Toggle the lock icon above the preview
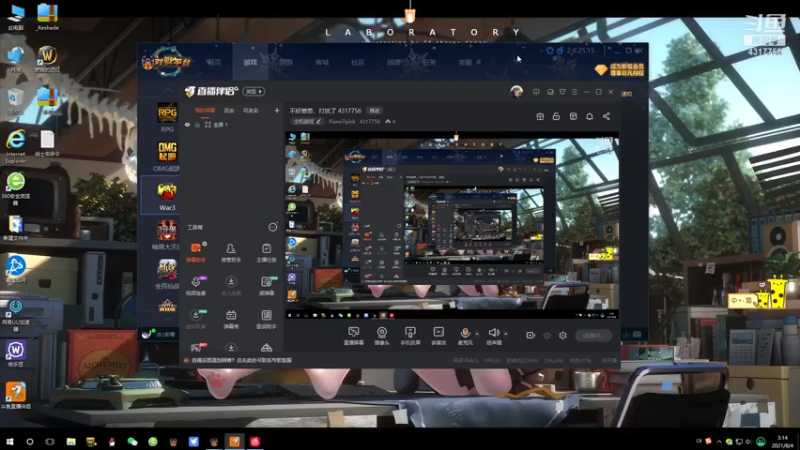800x450 pixels. [556, 116]
